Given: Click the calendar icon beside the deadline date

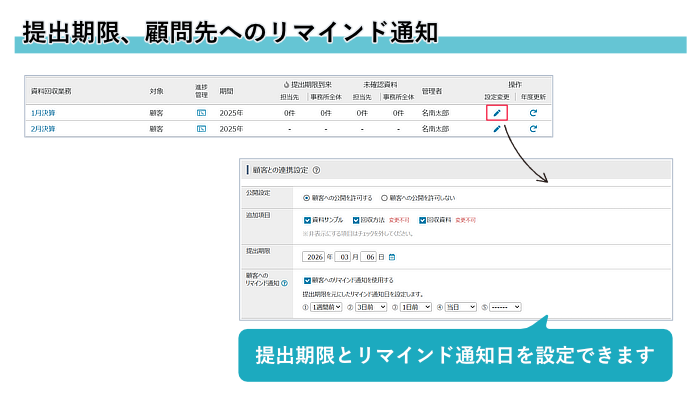Looking at the screenshot, I should pos(392,257).
